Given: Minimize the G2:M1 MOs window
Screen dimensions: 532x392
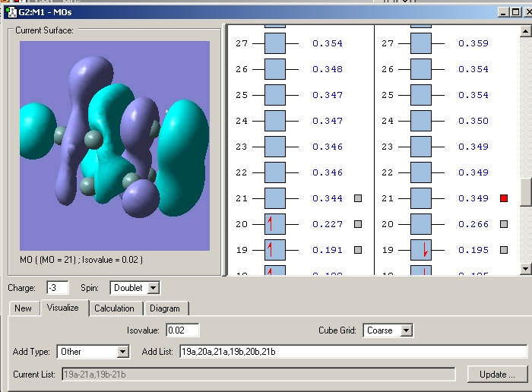Looking at the screenshot, I should [503, 13].
